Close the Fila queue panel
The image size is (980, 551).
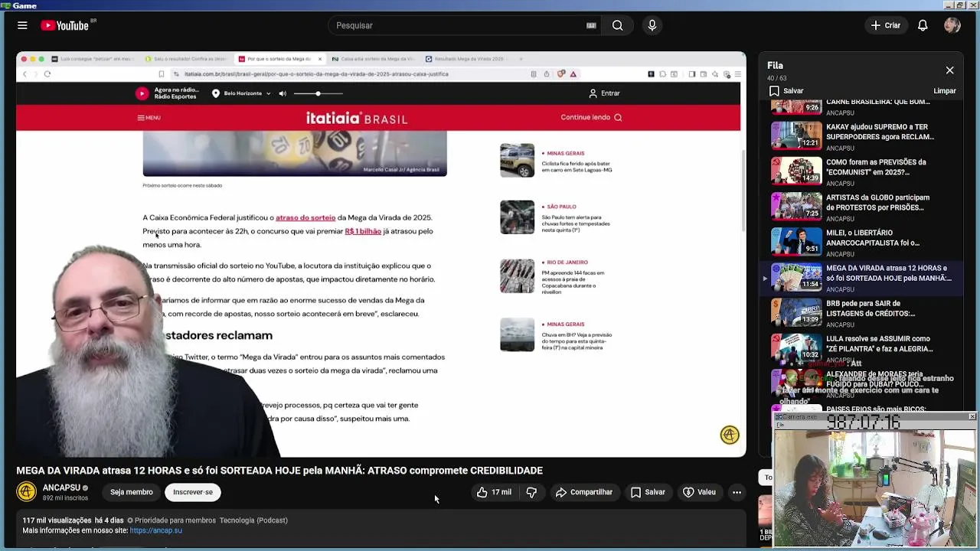pos(949,70)
